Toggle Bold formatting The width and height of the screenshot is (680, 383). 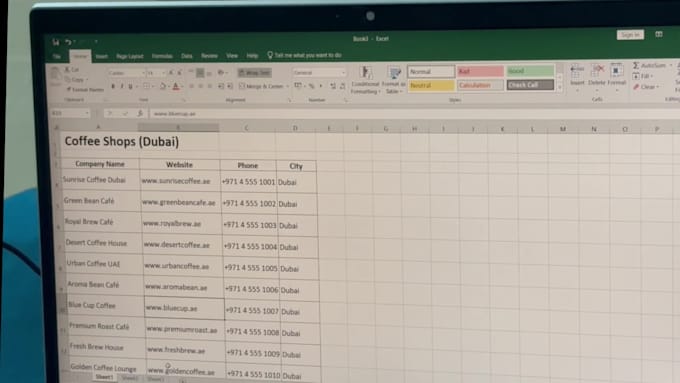(113, 87)
